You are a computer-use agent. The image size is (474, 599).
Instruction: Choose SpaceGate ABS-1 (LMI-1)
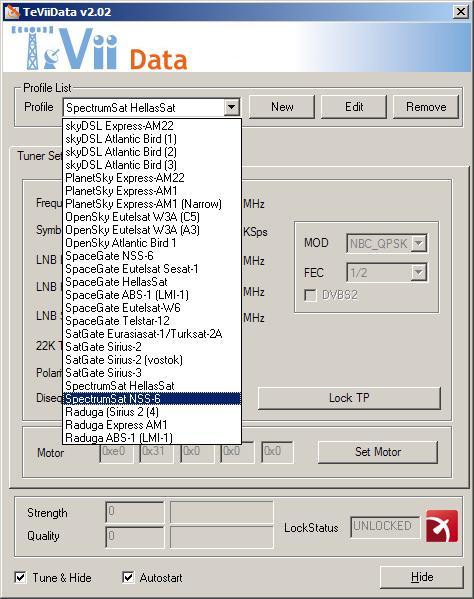click(x=152, y=295)
